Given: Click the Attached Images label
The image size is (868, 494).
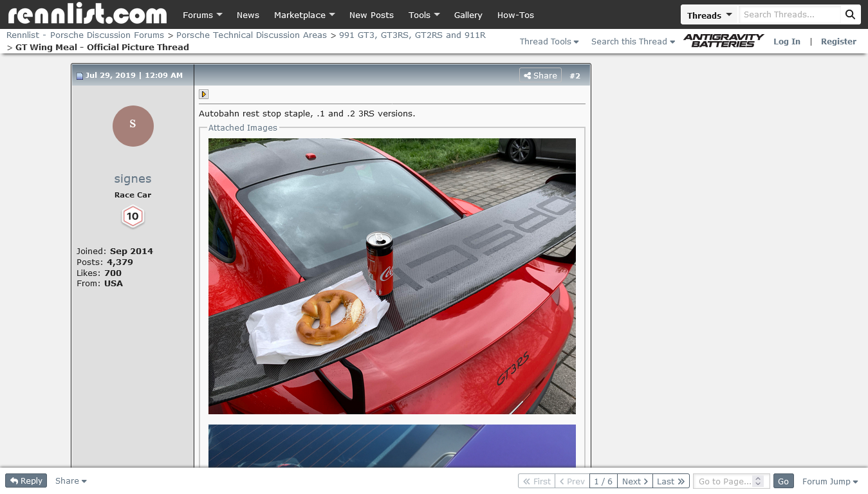Looking at the screenshot, I should click(x=243, y=128).
